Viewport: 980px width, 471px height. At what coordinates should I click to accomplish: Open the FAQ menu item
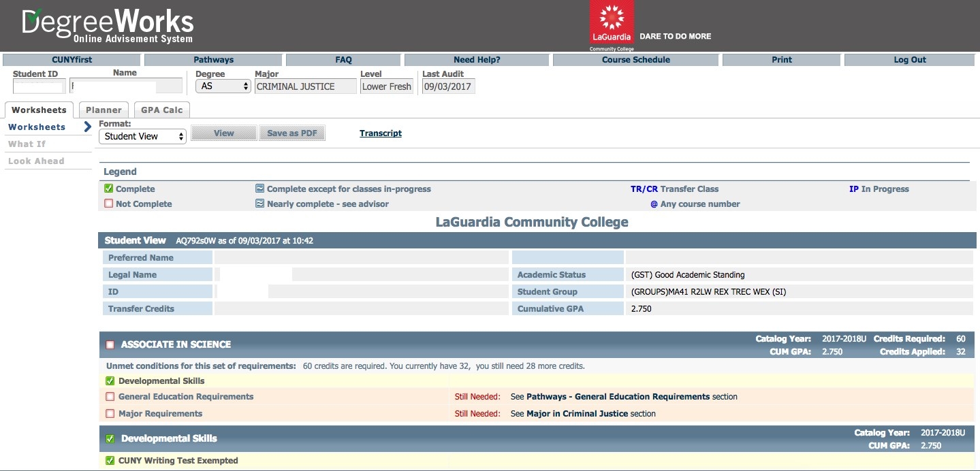pyautogui.click(x=343, y=60)
